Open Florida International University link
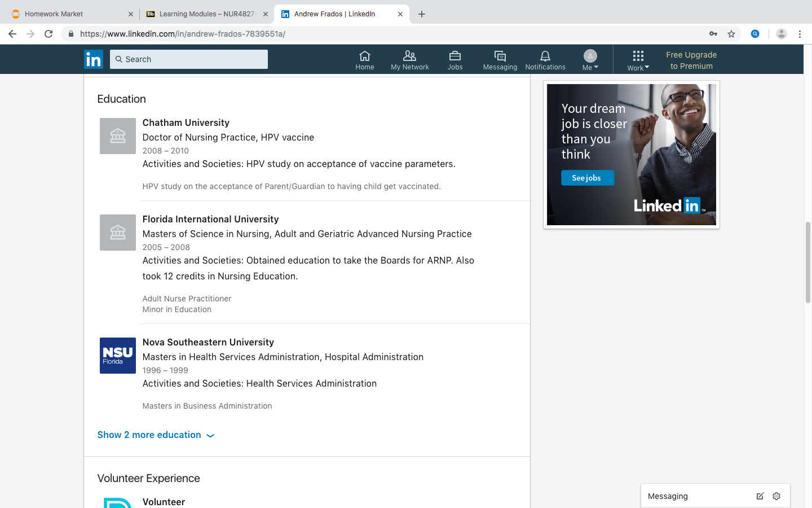 click(210, 219)
